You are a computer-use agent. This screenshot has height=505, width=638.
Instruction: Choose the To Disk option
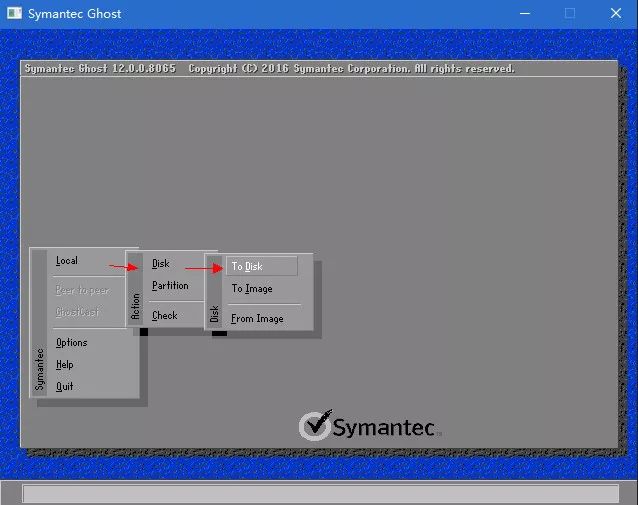(x=262, y=266)
